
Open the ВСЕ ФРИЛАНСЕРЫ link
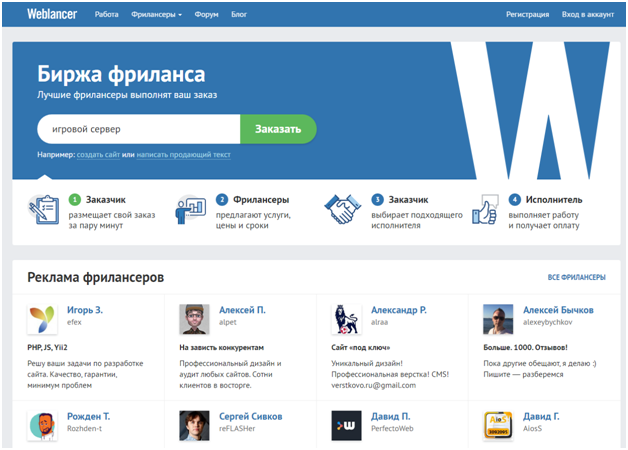coord(576,277)
